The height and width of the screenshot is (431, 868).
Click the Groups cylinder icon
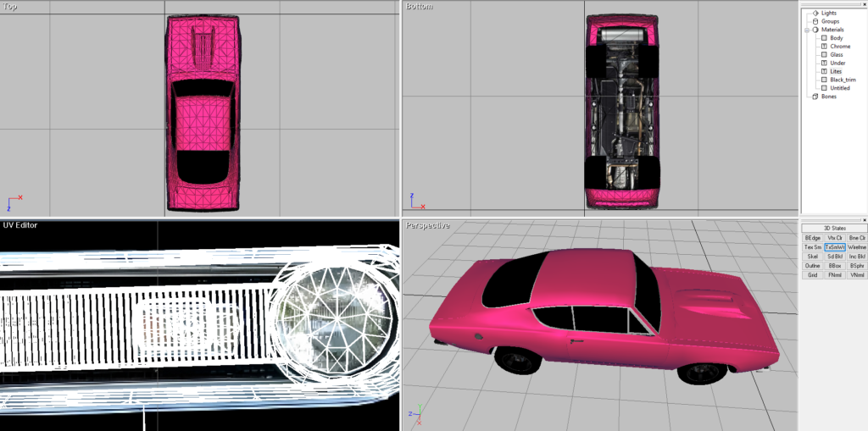coord(815,21)
